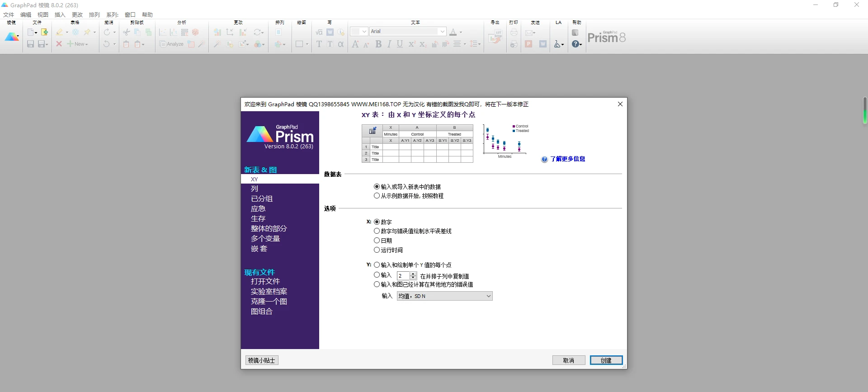
Task: Click the replicate count number field
Action: coord(403,275)
